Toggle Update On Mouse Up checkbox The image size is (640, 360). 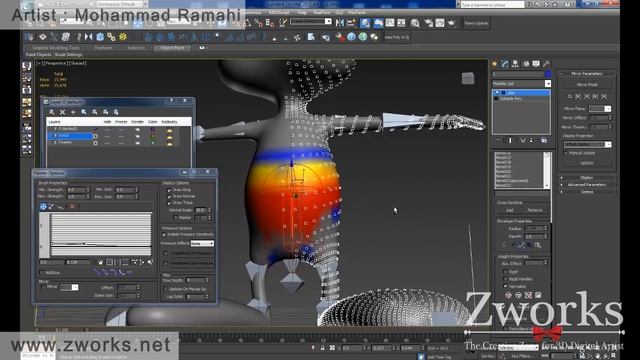click(166, 289)
